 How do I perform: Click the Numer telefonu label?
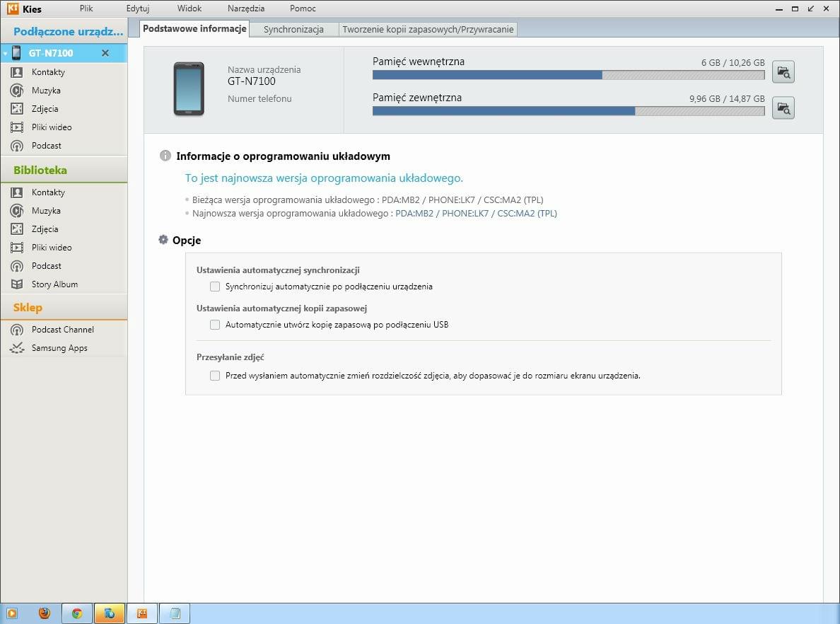pos(259,98)
